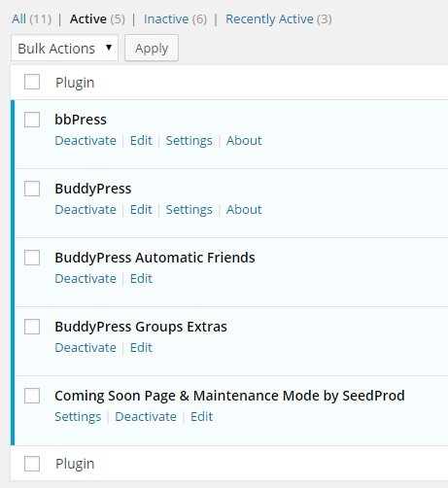View Recently Active (3) plugins
Viewport: 448px width, 488px height.
279,19
